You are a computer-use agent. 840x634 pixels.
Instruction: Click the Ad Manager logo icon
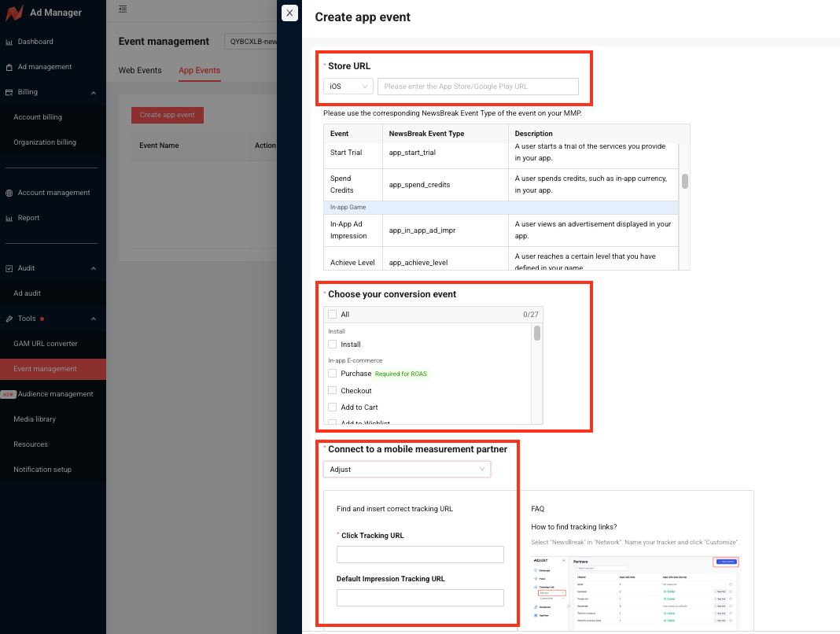pos(15,13)
